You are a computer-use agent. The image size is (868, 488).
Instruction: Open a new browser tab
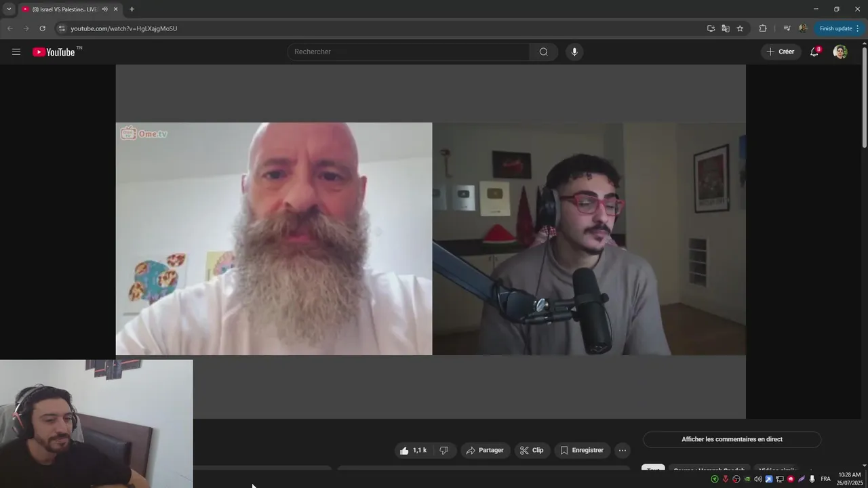point(132,9)
